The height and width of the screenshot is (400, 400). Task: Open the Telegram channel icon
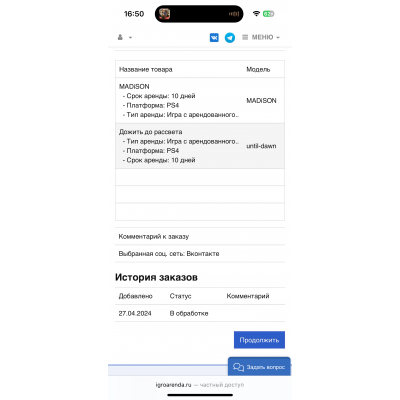click(x=230, y=38)
